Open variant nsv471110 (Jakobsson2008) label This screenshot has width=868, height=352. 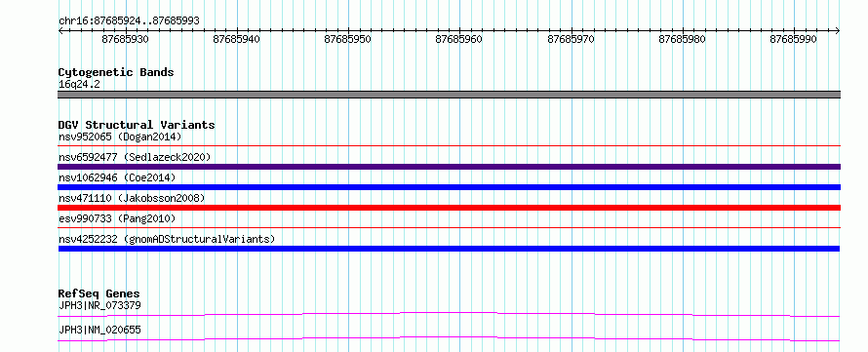(132, 198)
